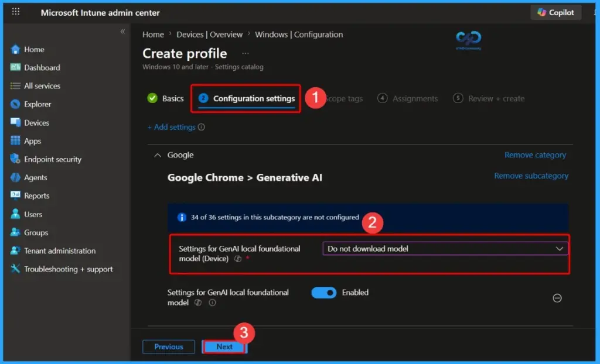This screenshot has width=600, height=364.
Task: Go to Devices | Overview breadcrumb
Action: (209, 35)
